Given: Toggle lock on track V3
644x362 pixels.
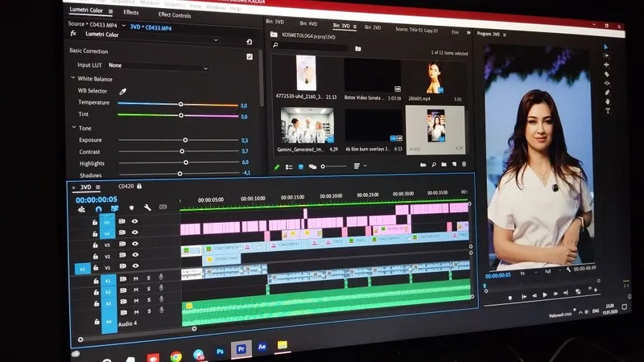Looking at the screenshot, I should pos(95,245).
